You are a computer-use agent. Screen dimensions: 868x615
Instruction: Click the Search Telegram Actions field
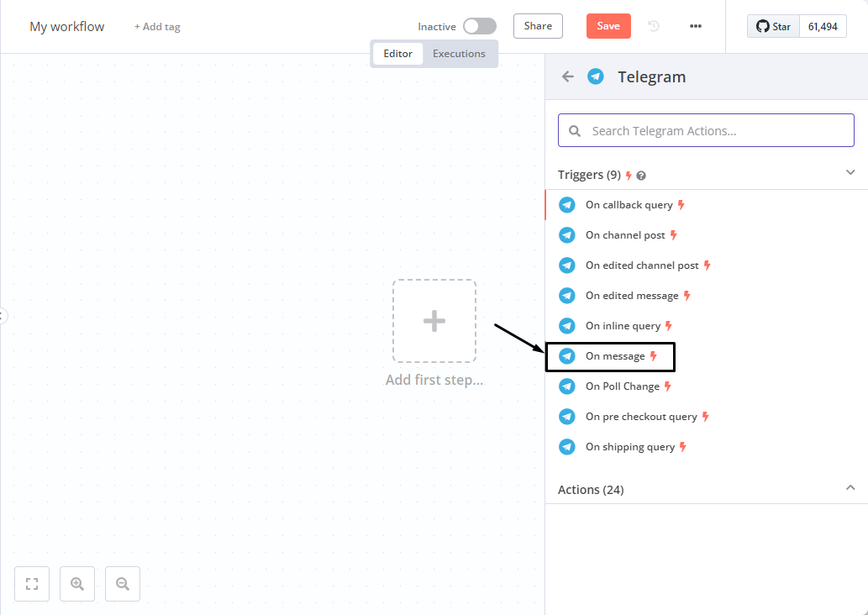706,131
